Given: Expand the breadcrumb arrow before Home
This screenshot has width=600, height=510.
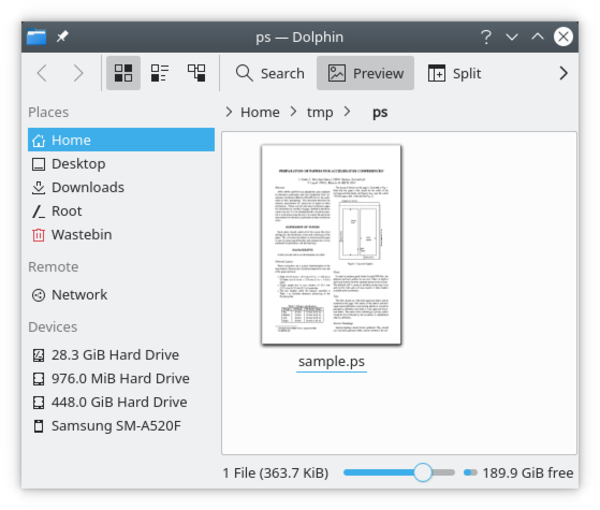Looking at the screenshot, I should pyautogui.click(x=230, y=112).
